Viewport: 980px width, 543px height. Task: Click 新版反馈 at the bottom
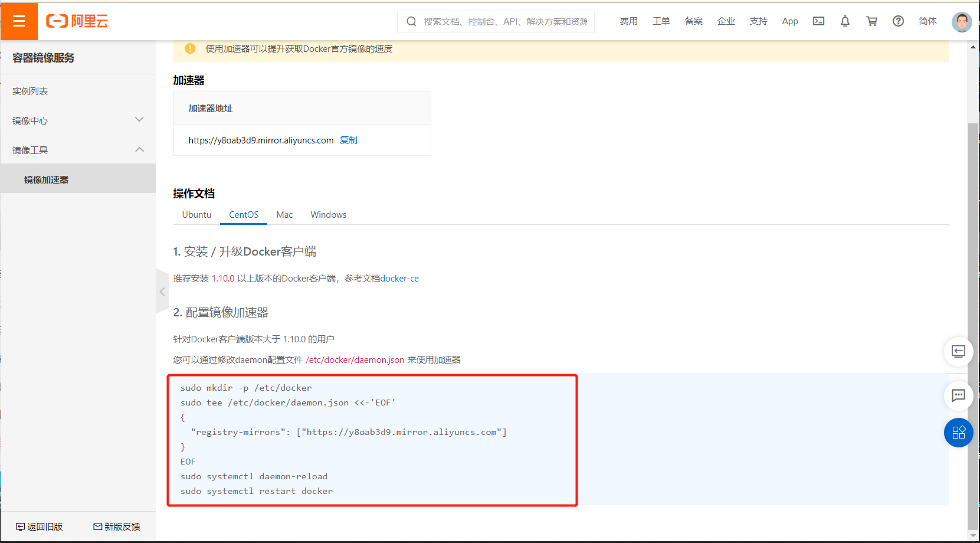pyautogui.click(x=117, y=526)
